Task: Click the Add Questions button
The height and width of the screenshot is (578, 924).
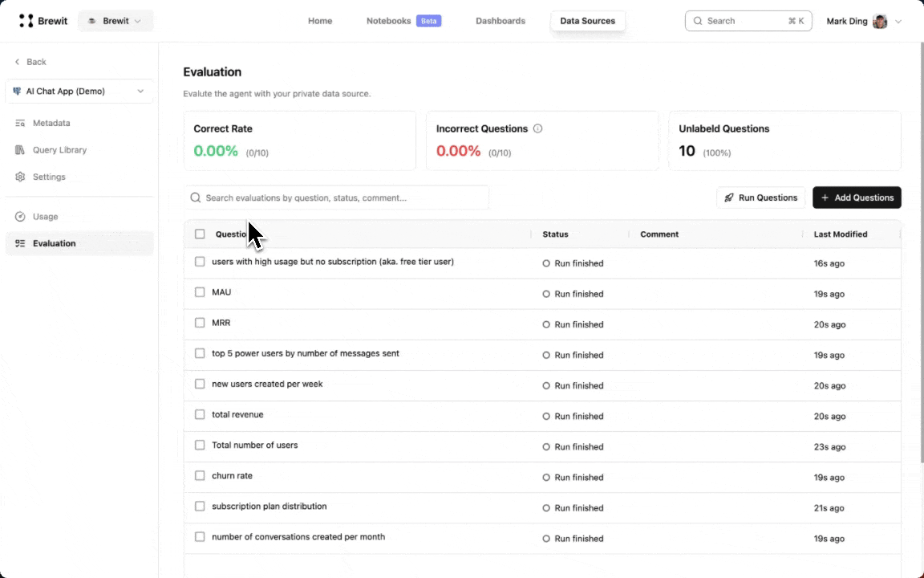Action: [857, 197]
